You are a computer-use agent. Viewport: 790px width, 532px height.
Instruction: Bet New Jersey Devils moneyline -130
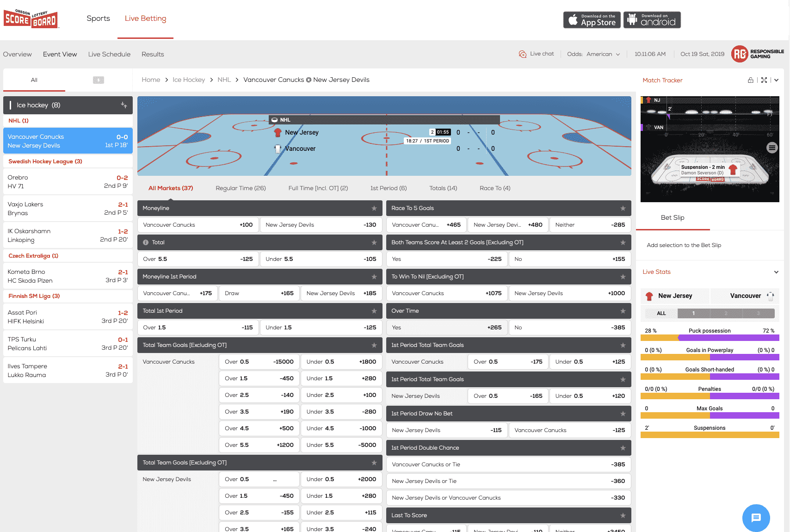pos(321,225)
